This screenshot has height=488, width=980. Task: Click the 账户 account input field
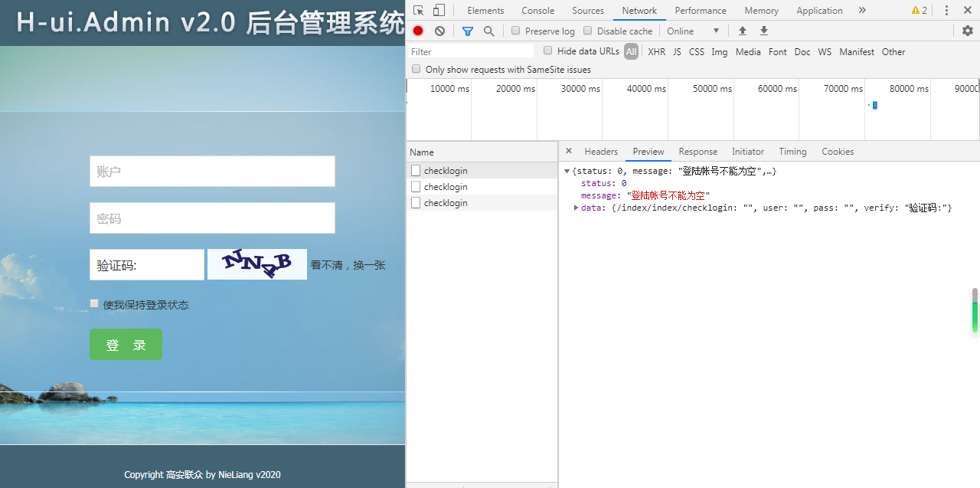(x=211, y=171)
